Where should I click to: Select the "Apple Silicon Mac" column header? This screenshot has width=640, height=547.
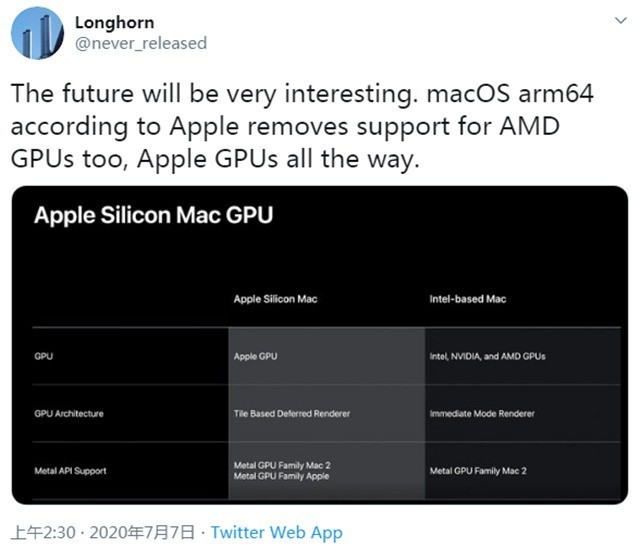[275, 298]
